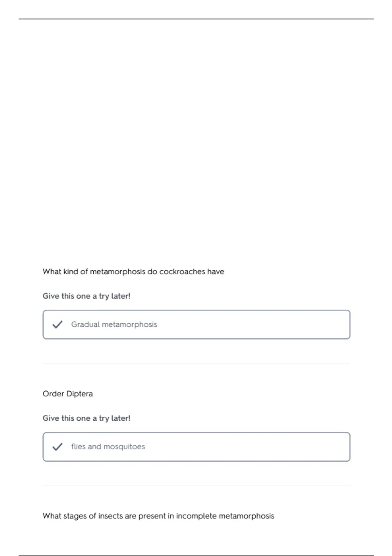Image resolution: width=392 pixels, height=556 pixels.
Task: Click 'Give this one a try later!' under Order Diptera
Action: [87, 418]
